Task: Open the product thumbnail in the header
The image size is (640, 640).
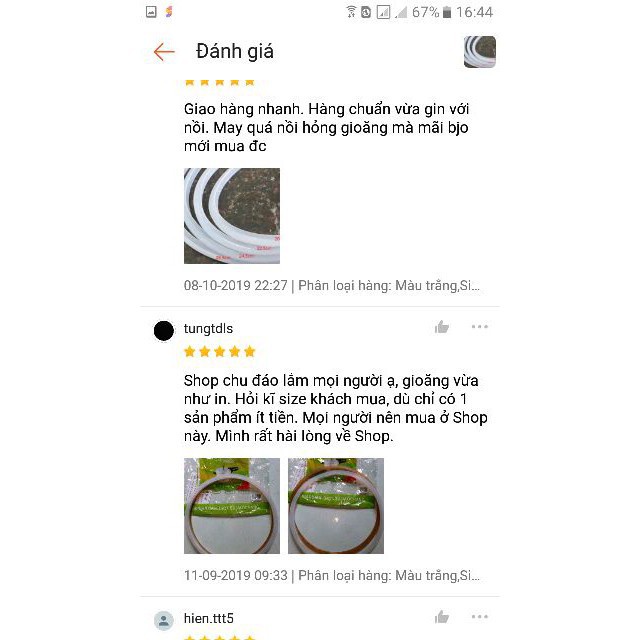Action: 480,52
